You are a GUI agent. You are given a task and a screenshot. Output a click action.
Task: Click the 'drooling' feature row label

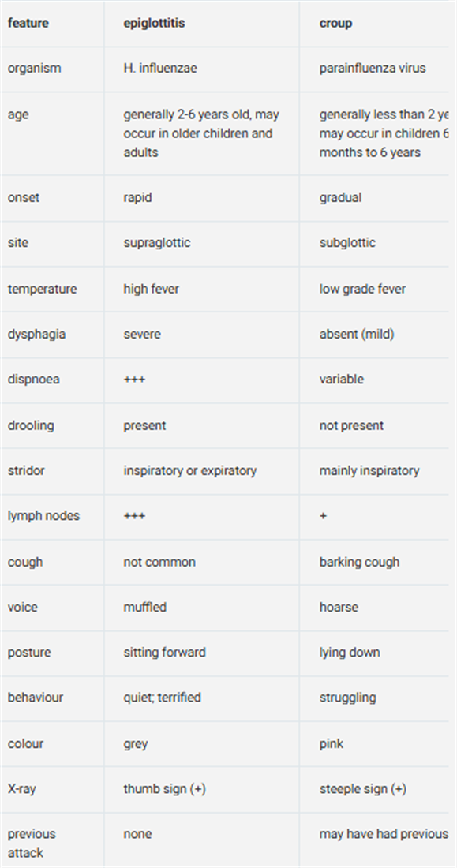click(31, 425)
